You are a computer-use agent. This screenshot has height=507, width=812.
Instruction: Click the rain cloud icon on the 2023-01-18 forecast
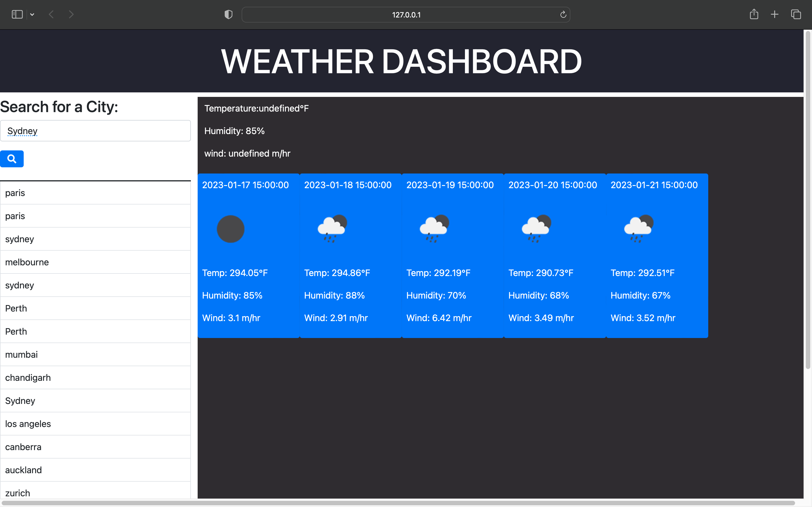click(x=332, y=228)
